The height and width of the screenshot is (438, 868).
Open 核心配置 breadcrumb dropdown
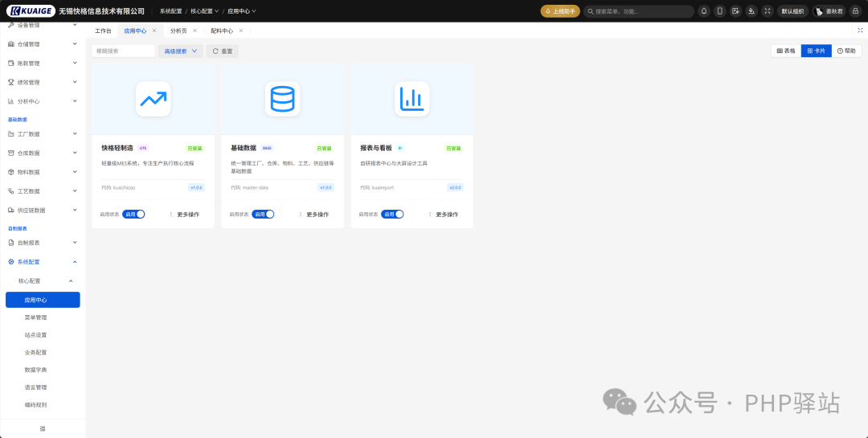click(x=205, y=11)
